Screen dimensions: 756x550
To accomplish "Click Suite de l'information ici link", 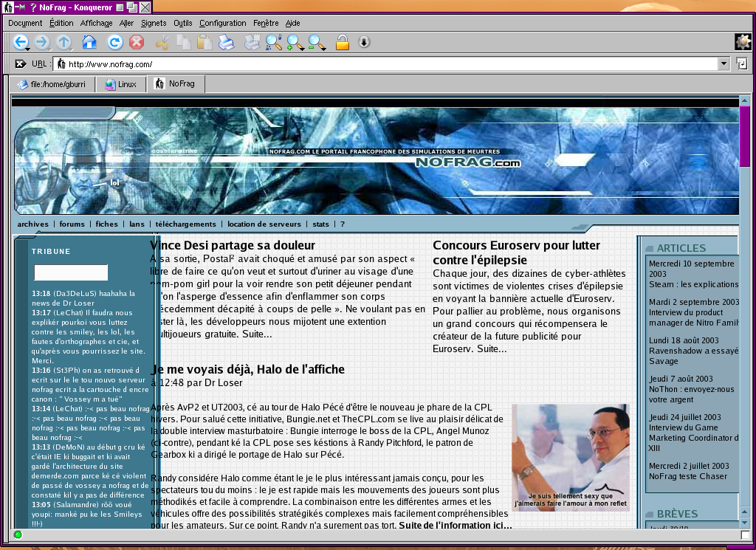I will point(456,525).
